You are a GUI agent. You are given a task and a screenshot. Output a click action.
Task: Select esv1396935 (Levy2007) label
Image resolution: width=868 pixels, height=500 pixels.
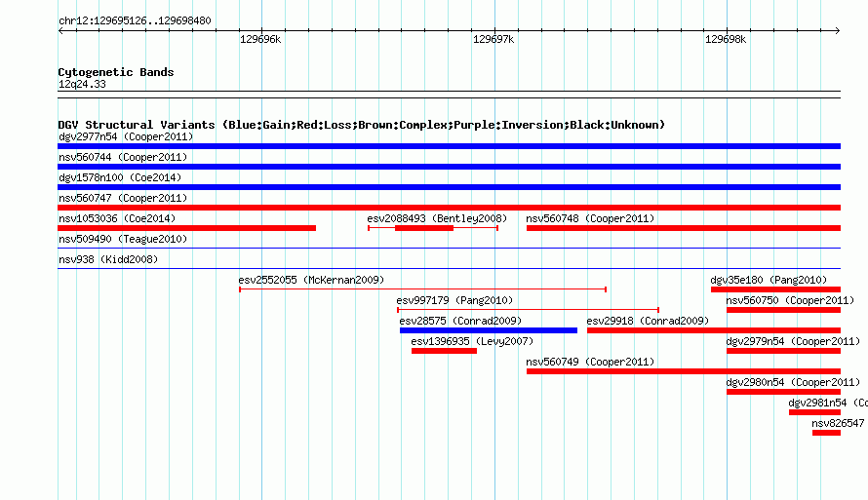click(x=472, y=341)
